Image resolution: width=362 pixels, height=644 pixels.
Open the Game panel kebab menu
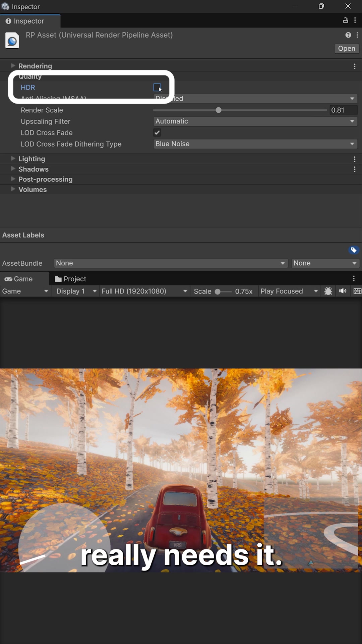coord(354,279)
